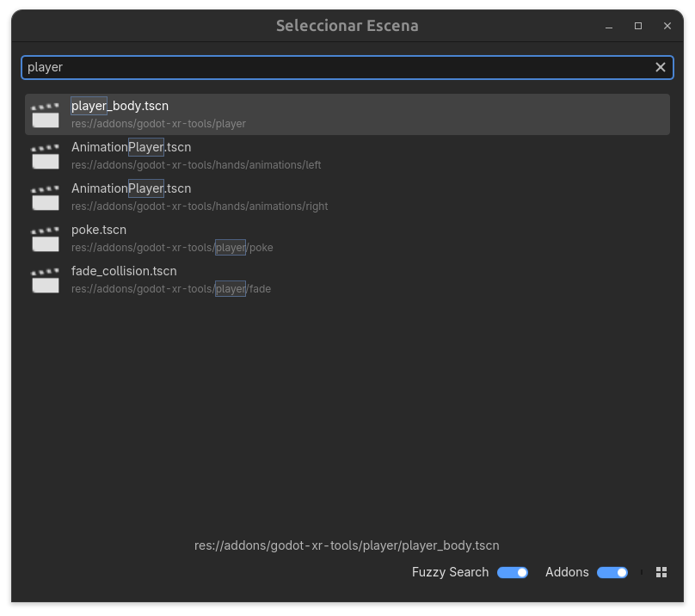Turn off the Addons switch
This screenshot has height=616, width=695.
tap(612, 572)
